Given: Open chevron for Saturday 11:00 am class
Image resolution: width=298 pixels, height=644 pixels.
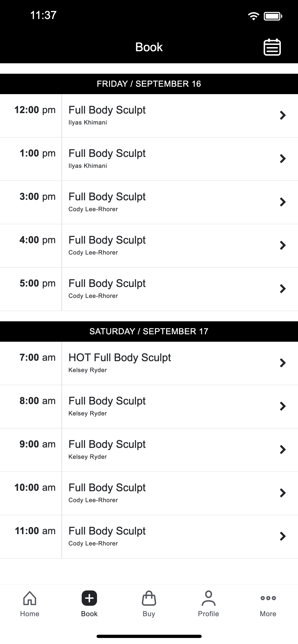Looking at the screenshot, I should [283, 536].
